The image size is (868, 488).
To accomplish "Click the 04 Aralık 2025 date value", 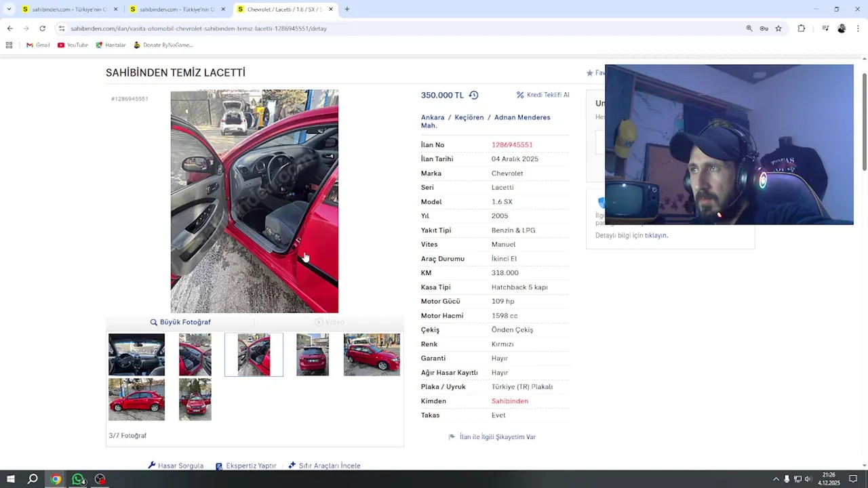I will [x=515, y=159].
